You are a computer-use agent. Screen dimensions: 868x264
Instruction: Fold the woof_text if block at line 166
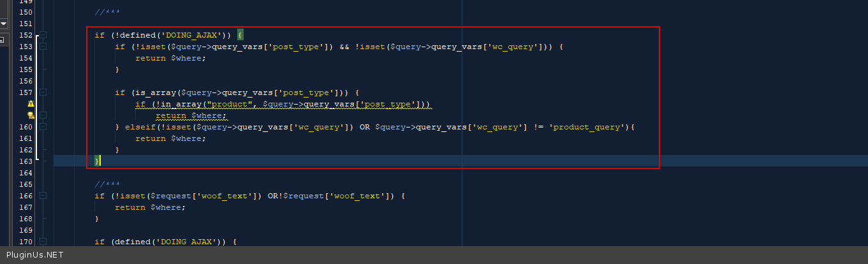[43, 196]
